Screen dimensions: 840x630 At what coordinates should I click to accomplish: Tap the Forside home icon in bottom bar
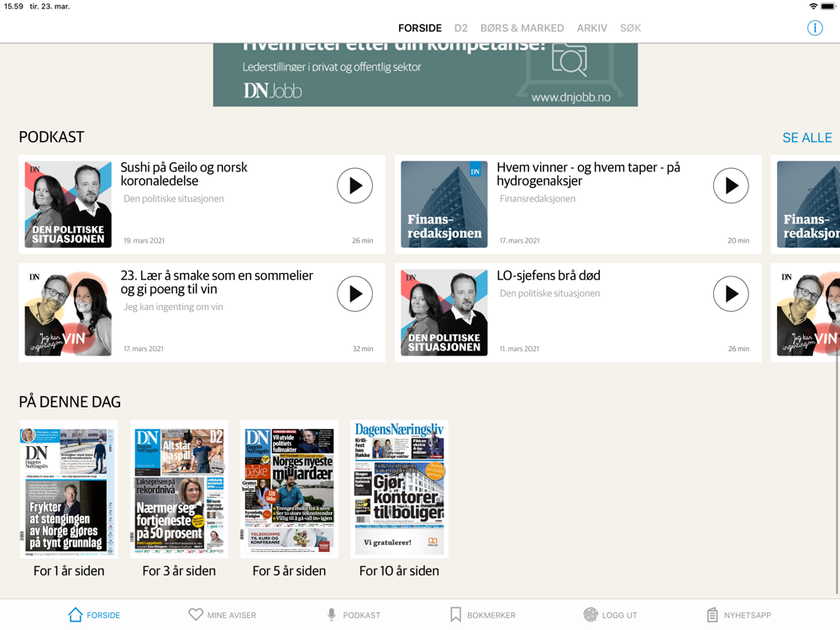tap(76, 615)
